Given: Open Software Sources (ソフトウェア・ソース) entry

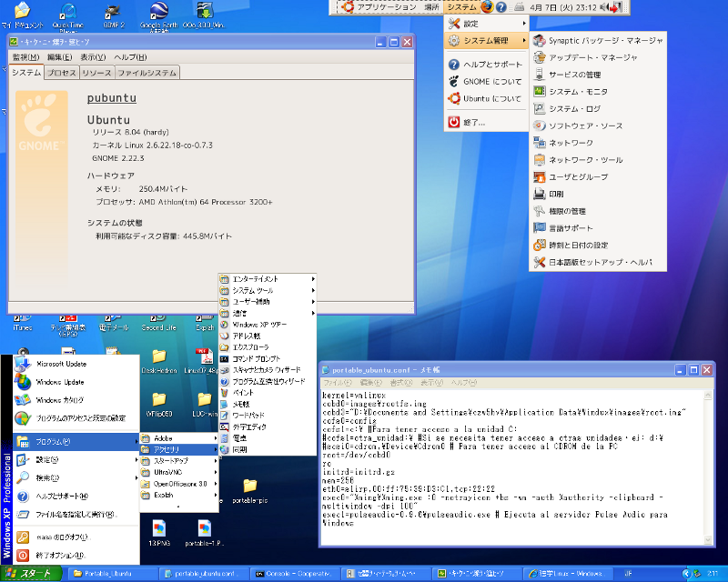Looking at the screenshot, I should 598,126.
